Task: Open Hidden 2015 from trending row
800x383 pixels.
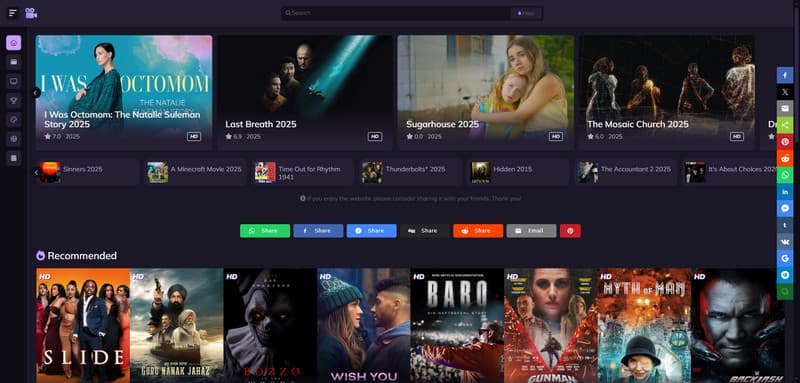Action: 518,172
